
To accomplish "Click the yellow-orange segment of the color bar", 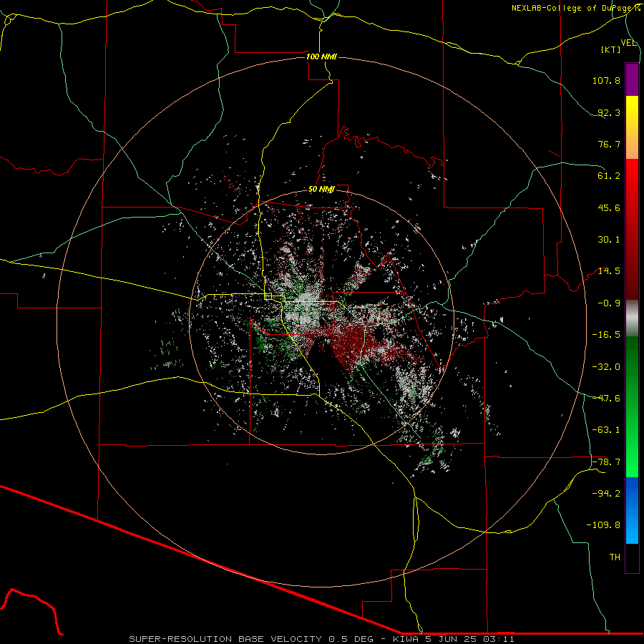I will tap(632, 127).
